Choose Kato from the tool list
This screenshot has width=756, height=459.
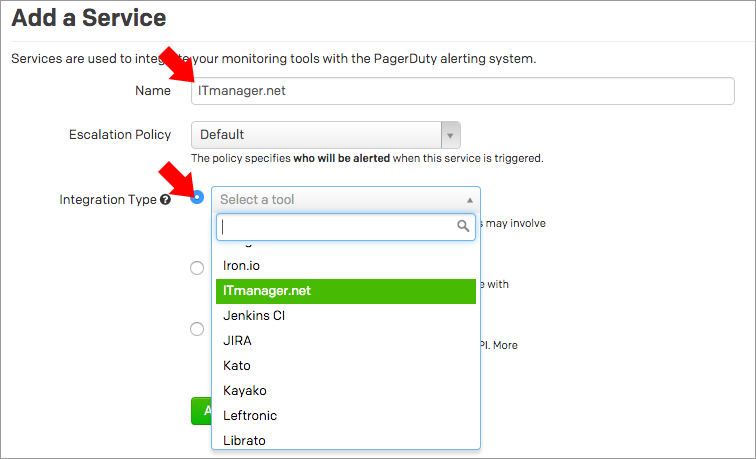(x=346, y=365)
